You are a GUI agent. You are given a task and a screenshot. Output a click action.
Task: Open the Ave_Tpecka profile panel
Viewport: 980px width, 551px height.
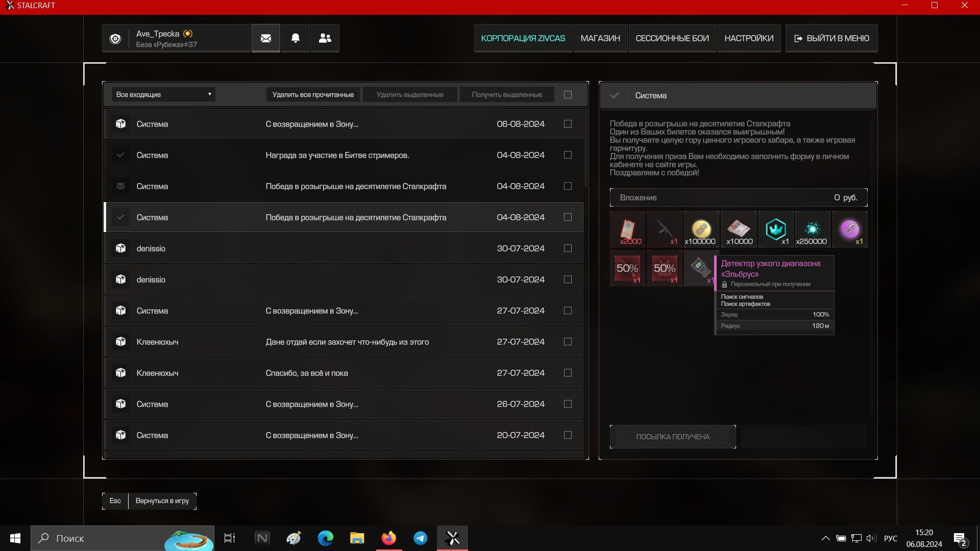pos(176,38)
